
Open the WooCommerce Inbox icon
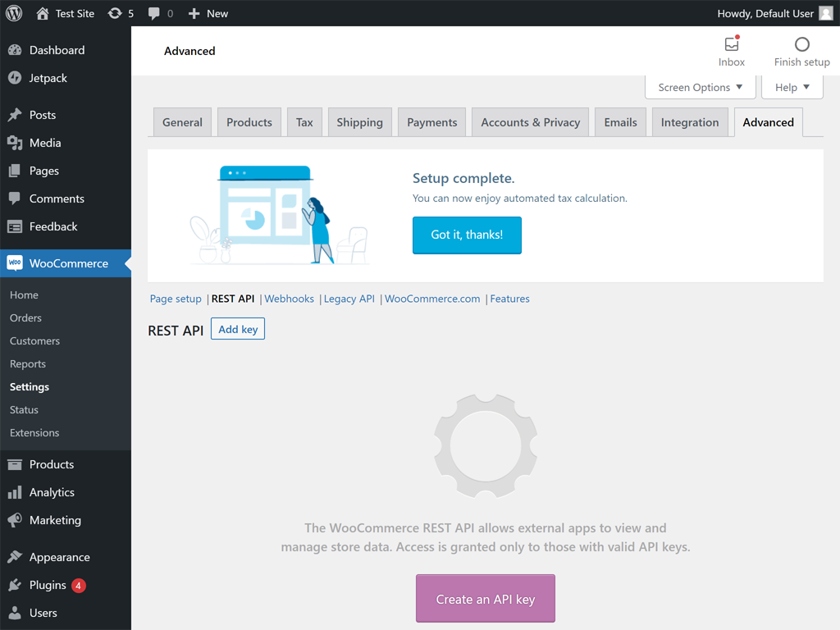(x=732, y=45)
